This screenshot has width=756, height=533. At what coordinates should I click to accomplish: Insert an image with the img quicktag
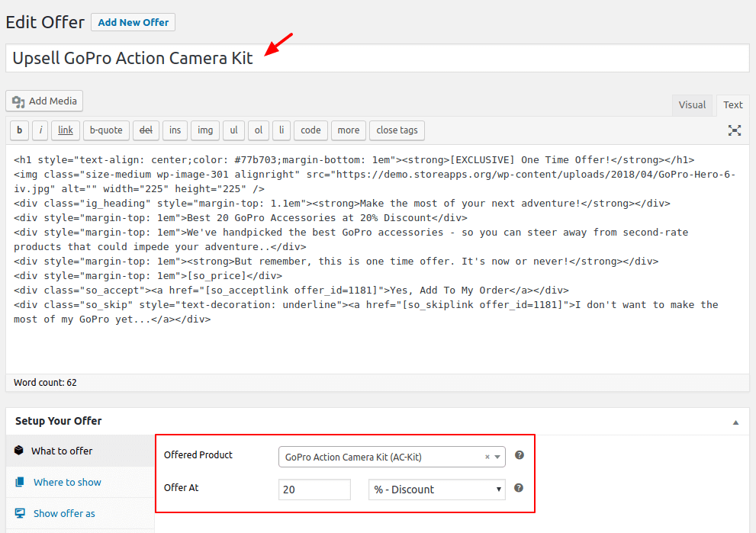(x=205, y=130)
